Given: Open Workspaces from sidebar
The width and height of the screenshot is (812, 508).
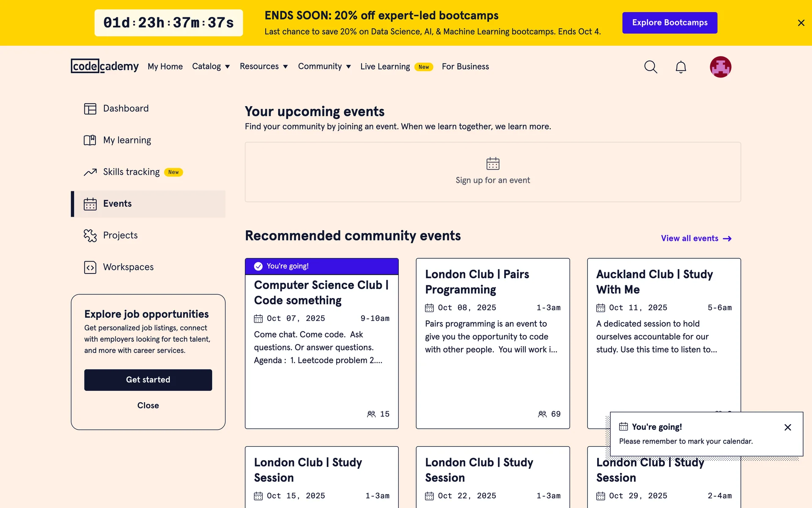Looking at the screenshot, I should pos(128,267).
